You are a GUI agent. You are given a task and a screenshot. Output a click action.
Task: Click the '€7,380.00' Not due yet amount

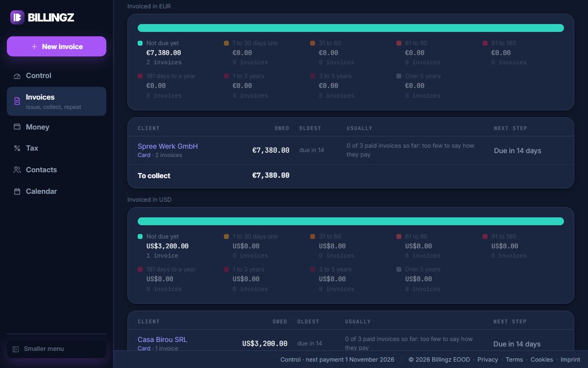click(x=164, y=53)
